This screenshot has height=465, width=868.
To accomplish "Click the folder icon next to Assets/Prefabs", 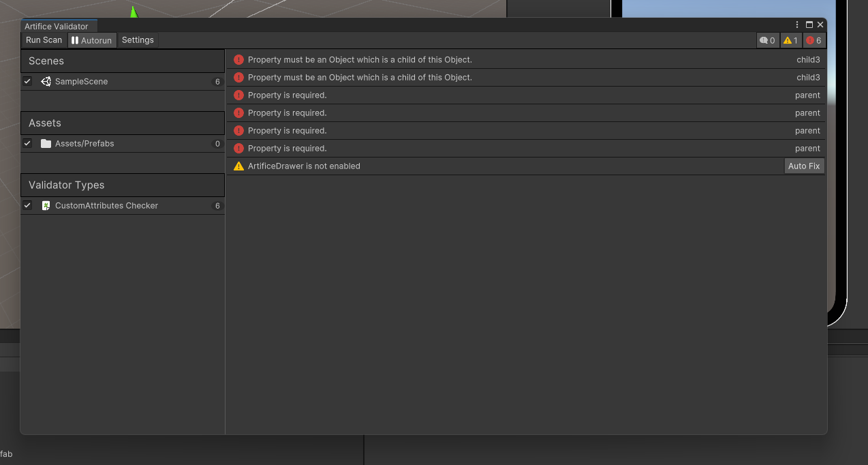I will [46, 143].
